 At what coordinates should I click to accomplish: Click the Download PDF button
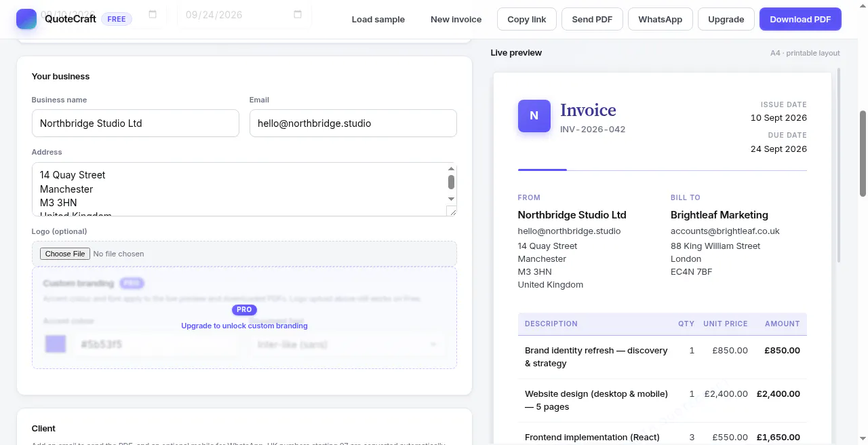point(800,19)
